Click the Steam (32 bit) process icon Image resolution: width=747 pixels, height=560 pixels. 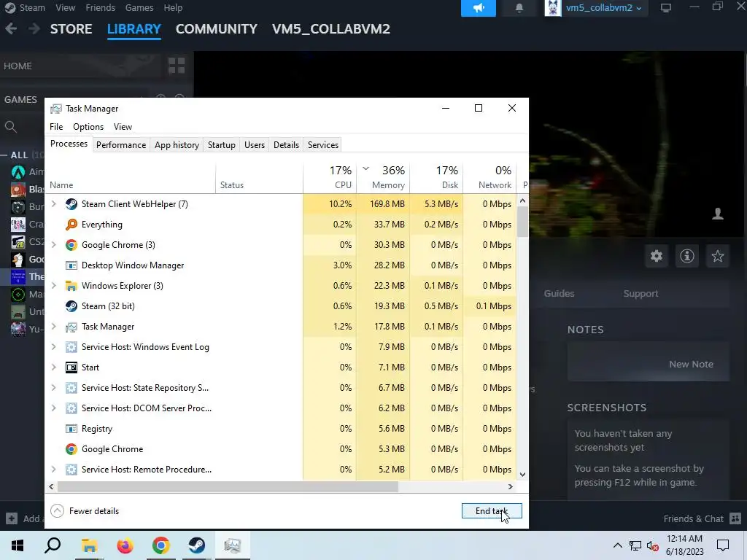tap(71, 306)
